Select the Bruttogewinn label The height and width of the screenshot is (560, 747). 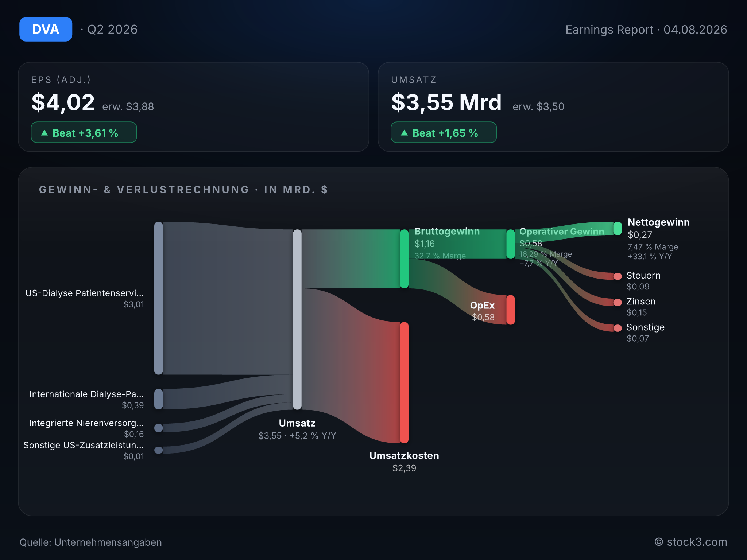(447, 232)
